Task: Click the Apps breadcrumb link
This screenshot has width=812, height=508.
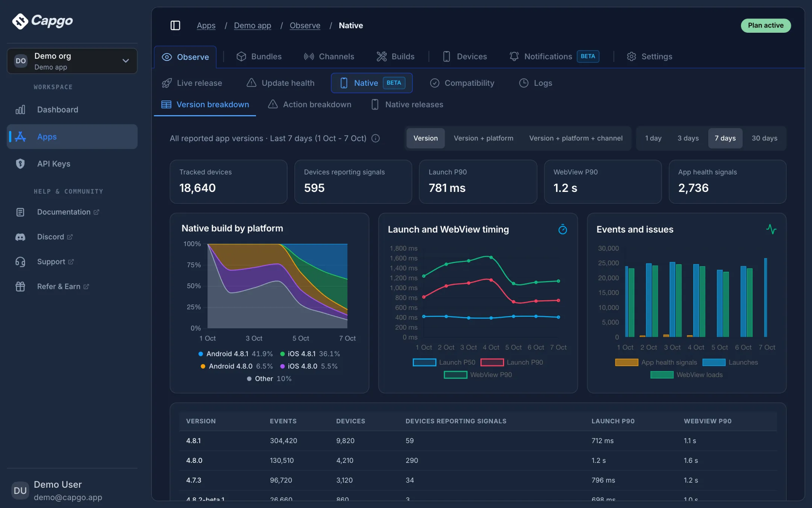Action: (x=206, y=25)
